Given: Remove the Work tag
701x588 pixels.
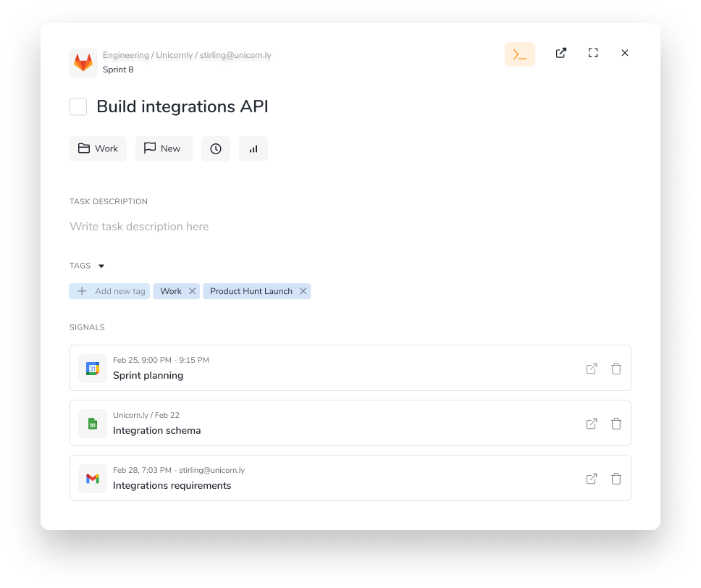Looking at the screenshot, I should coord(192,291).
